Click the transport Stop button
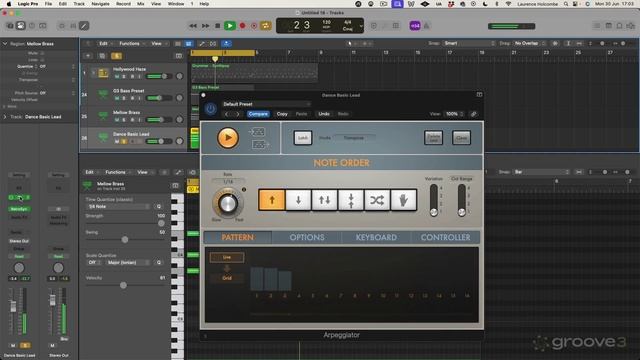 pos(218,26)
